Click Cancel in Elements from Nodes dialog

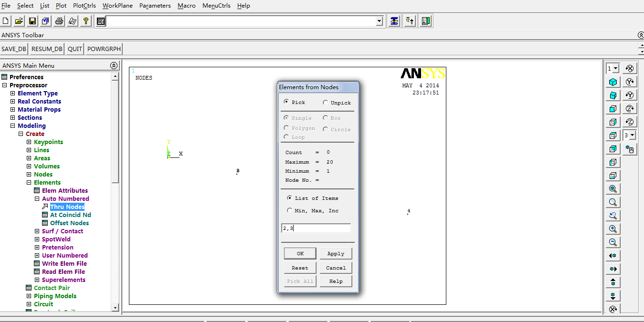click(x=336, y=268)
